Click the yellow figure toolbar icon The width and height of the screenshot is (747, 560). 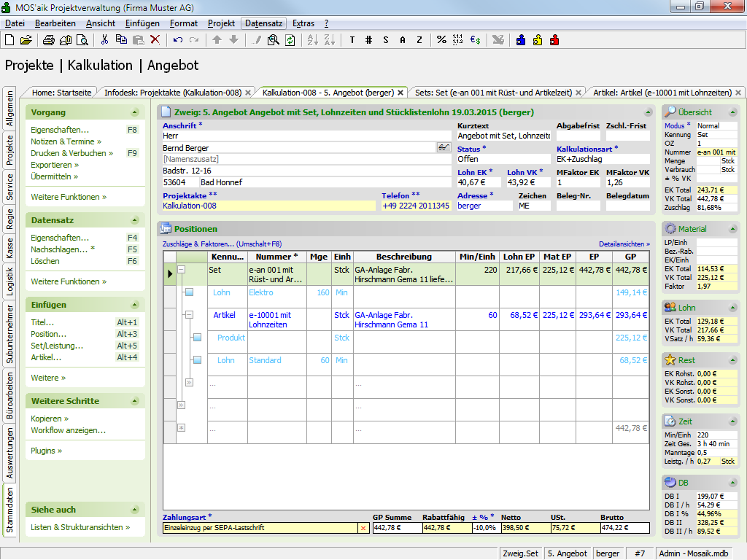[538, 40]
